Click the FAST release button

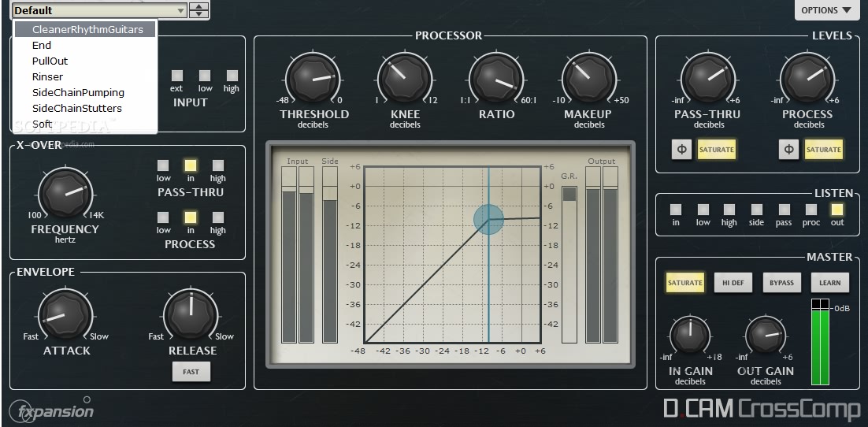pos(191,372)
